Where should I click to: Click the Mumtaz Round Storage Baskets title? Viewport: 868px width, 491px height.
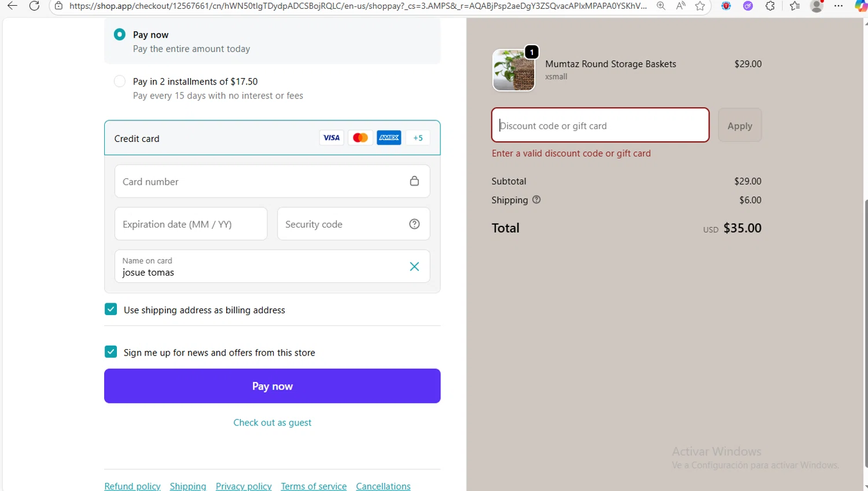[x=610, y=64]
